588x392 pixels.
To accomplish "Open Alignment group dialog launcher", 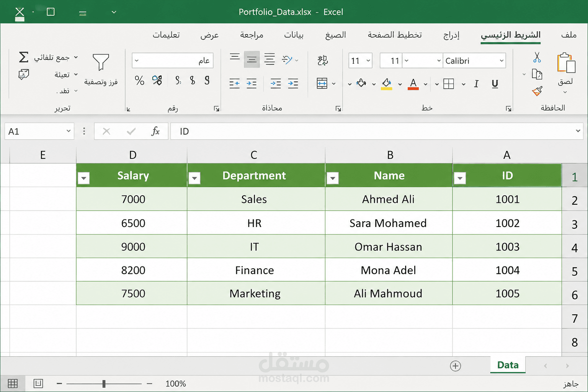I will [338, 109].
